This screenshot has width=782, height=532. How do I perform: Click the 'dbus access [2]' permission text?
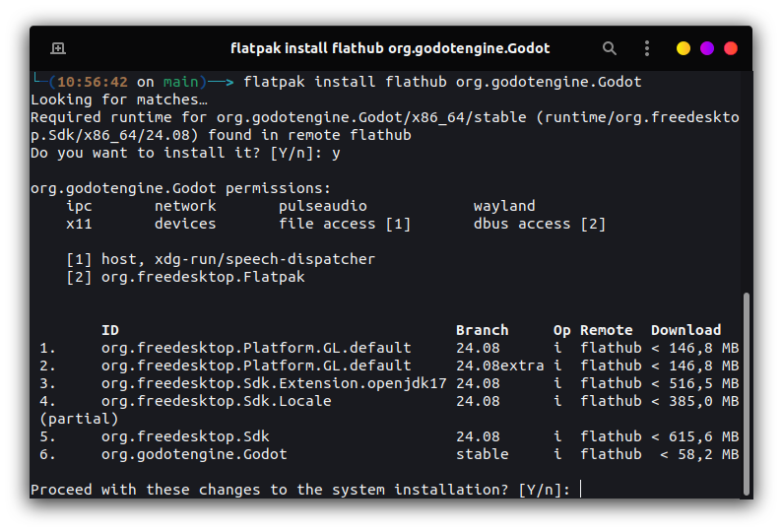[540, 224]
